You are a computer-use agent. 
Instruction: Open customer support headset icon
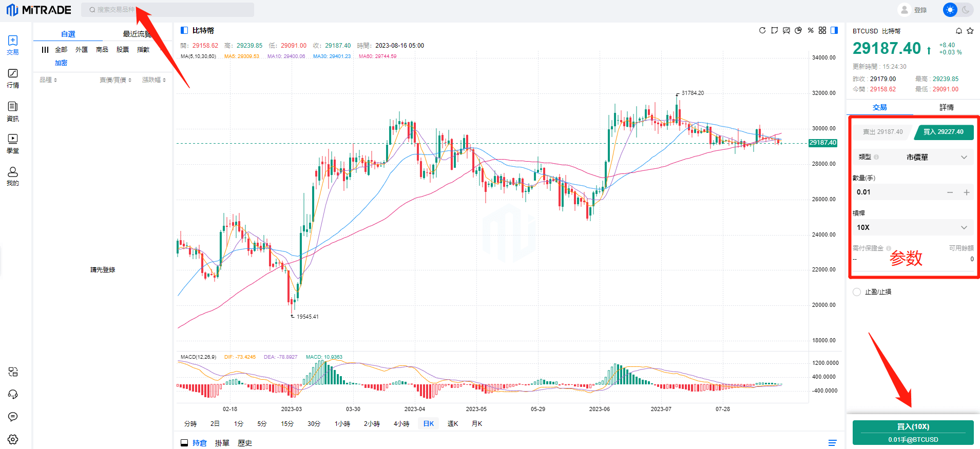pyautogui.click(x=13, y=394)
